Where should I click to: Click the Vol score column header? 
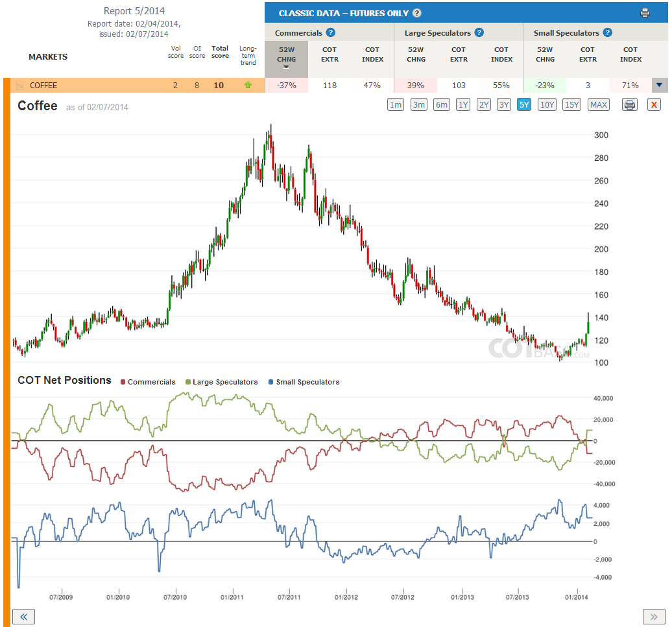176,52
